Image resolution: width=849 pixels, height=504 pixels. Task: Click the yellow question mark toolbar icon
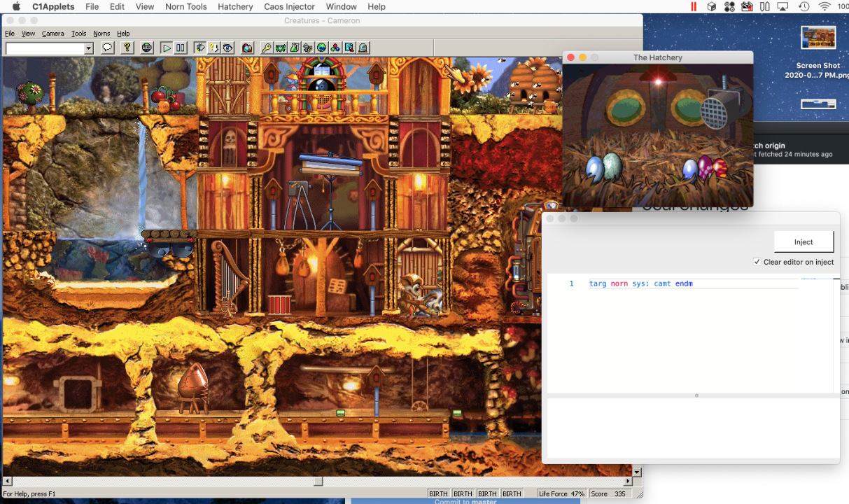point(127,48)
